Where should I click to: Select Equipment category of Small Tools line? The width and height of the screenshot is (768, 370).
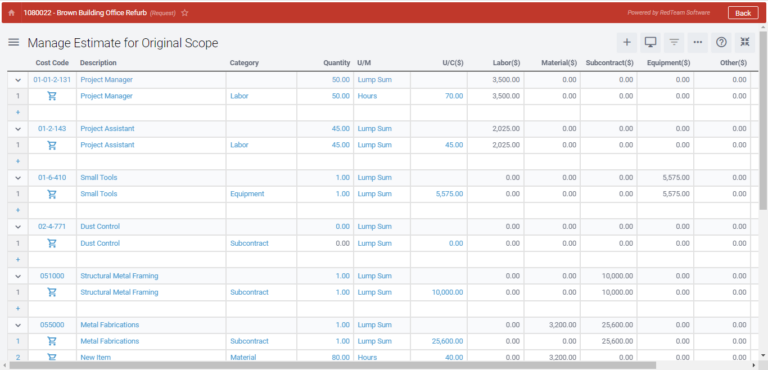[x=247, y=194]
